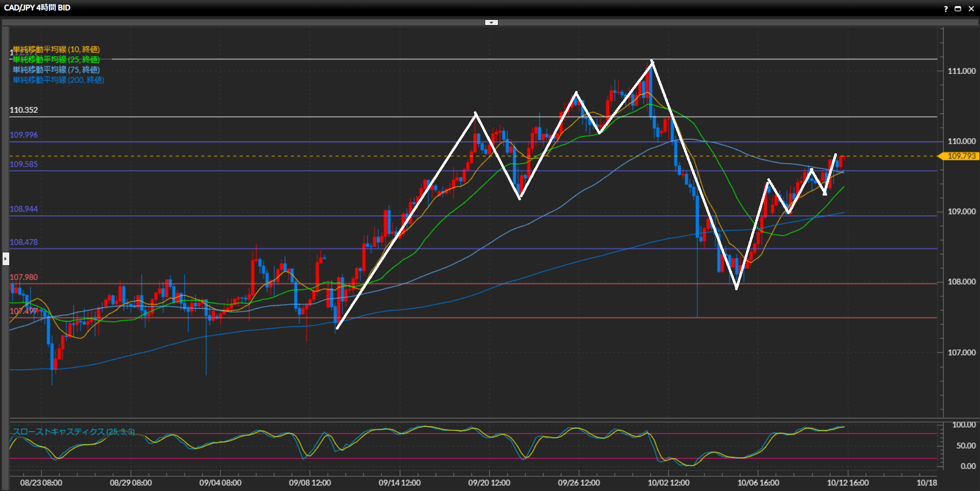
Task: Click the CAD/JPY 4時間 BID title
Action: [x=37, y=8]
